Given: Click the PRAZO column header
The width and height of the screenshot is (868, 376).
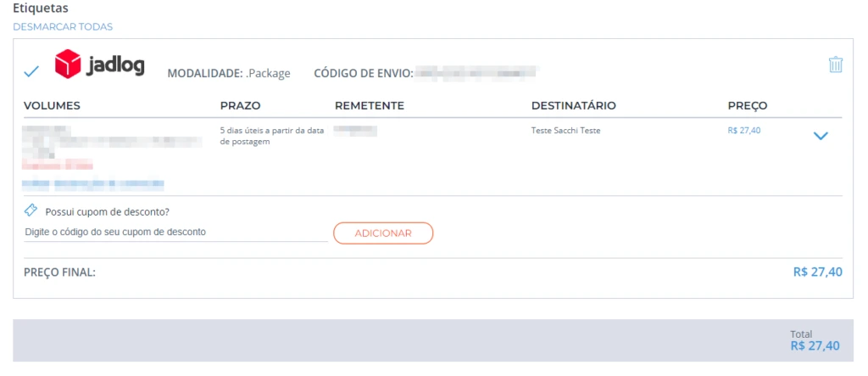Looking at the screenshot, I should 240,106.
